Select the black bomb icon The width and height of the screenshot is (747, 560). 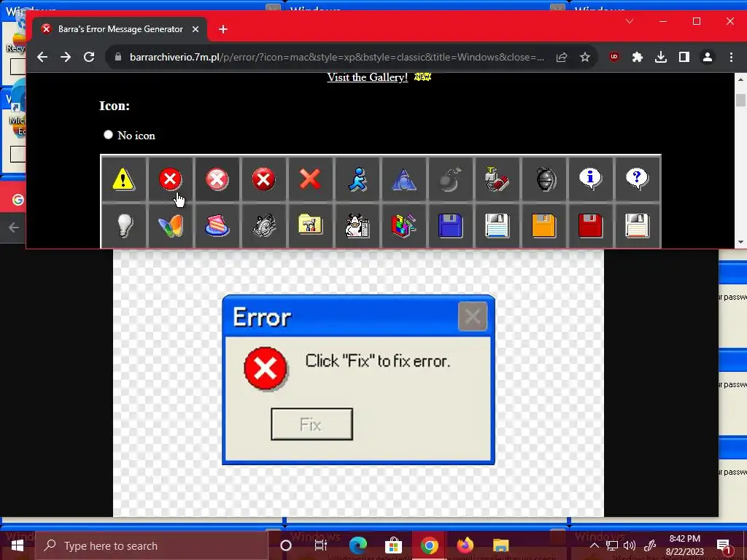[450, 179]
